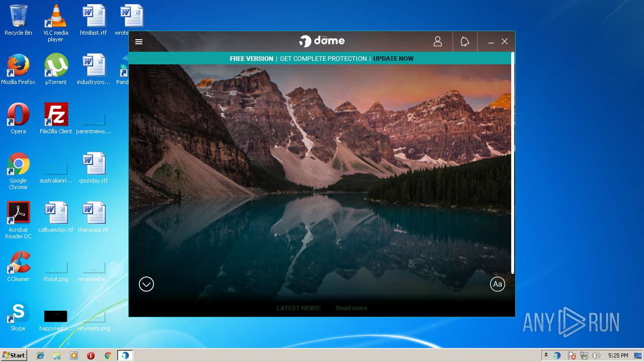Open Windows Explorer from the taskbar
The width and height of the screenshot is (644, 362).
(x=57, y=355)
